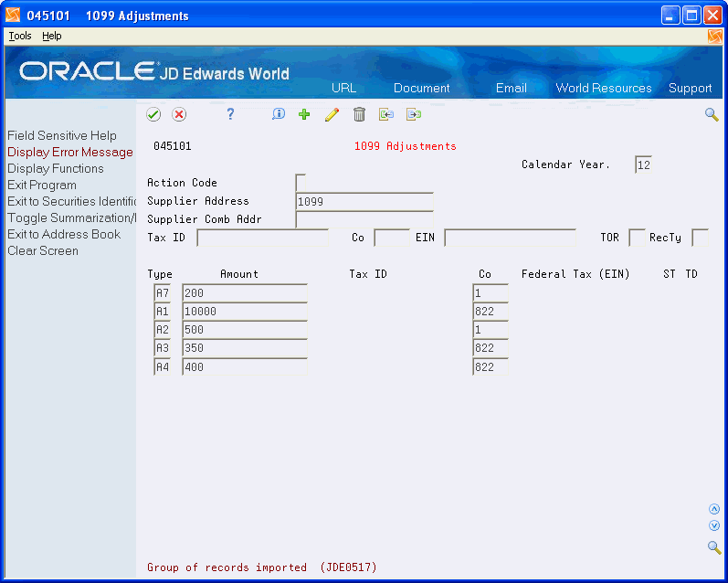Click the red X cancel icon
This screenshot has height=583, width=728.
tap(179, 114)
